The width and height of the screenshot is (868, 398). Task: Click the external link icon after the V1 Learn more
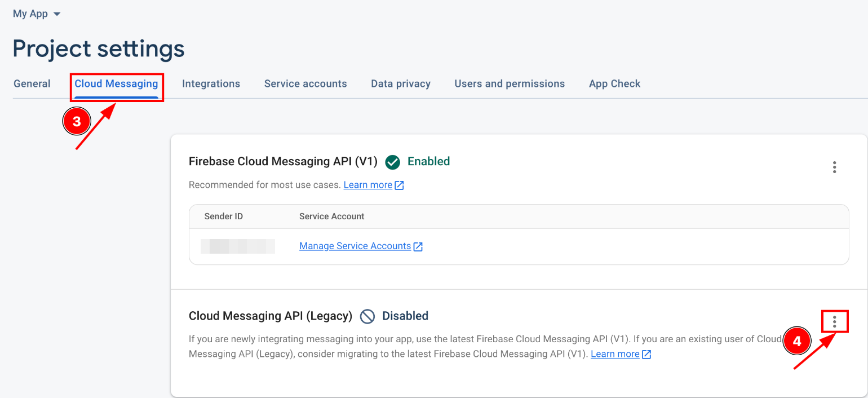click(399, 185)
